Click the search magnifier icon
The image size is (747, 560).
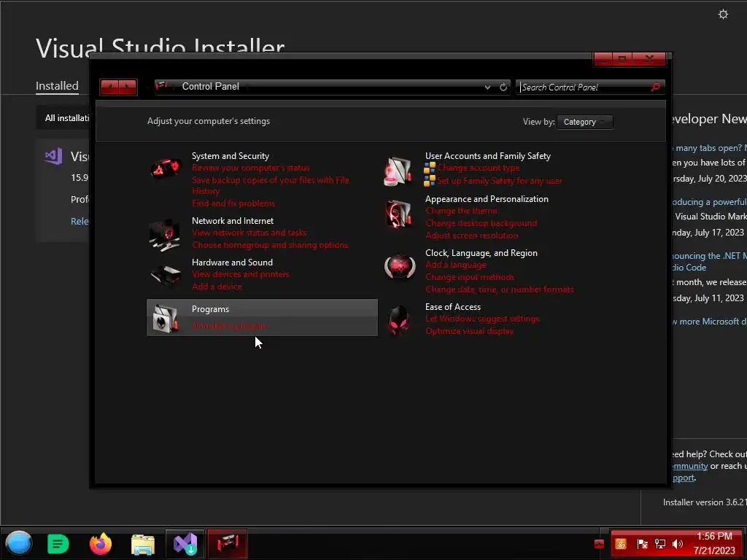tap(656, 87)
